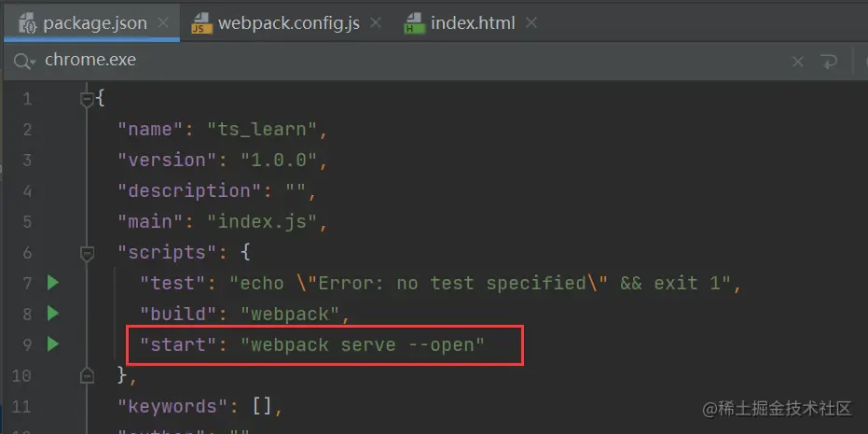Viewport: 868px width, 434px height.
Task: Open the webpack.config.js tab
Action: click(285, 23)
